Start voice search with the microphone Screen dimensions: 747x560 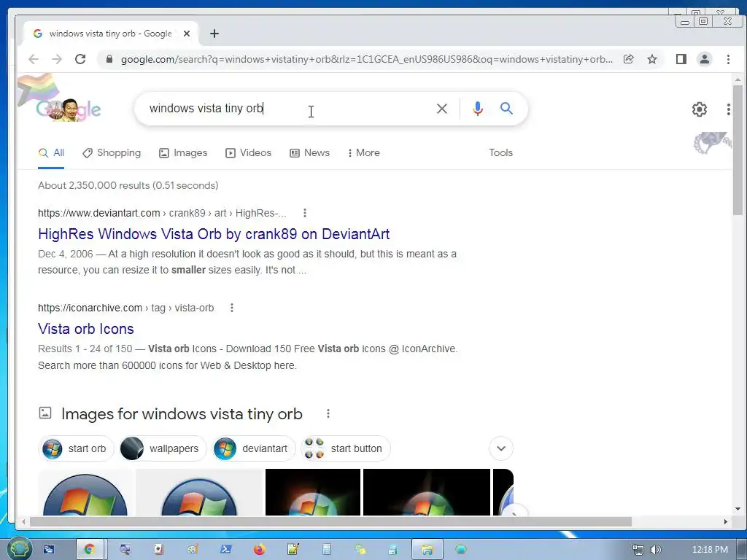pos(477,109)
